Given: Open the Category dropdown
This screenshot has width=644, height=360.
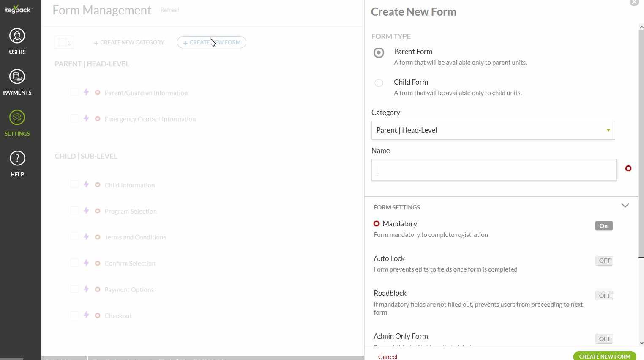Looking at the screenshot, I should coord(493,130).
